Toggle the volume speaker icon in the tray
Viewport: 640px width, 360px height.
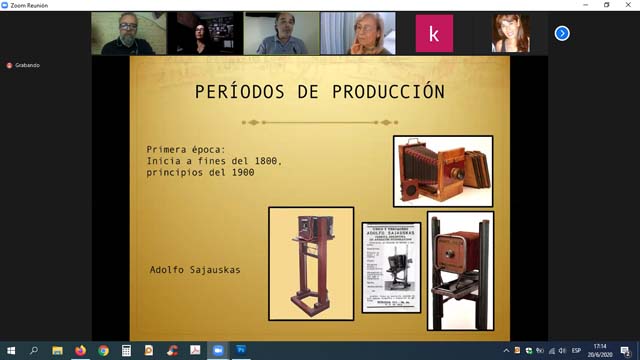point(562,351)
